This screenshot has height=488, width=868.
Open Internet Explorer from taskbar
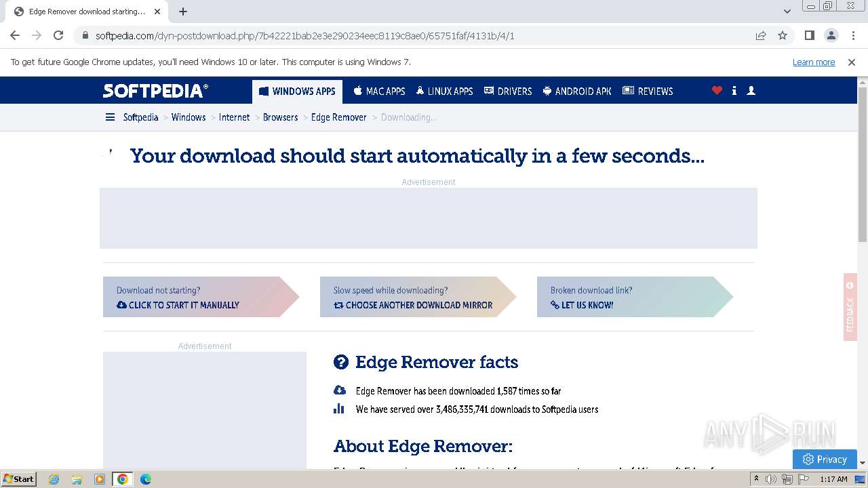pos(54,479)
